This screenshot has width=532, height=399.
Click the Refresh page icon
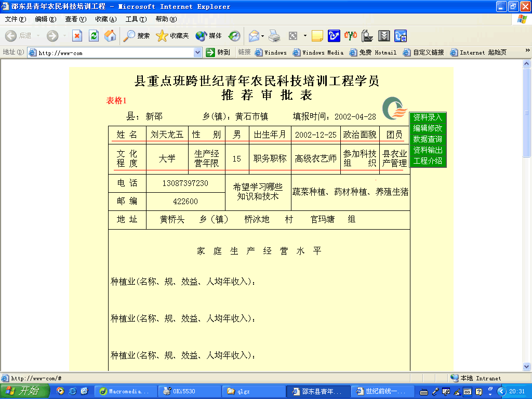point(94,36)
